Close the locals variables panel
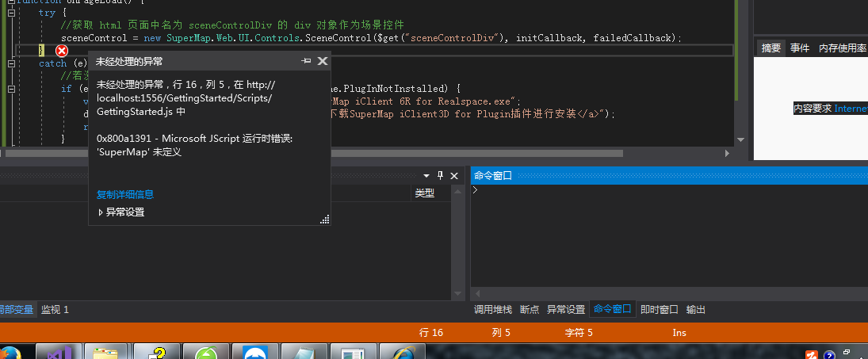 coord(454,176)
